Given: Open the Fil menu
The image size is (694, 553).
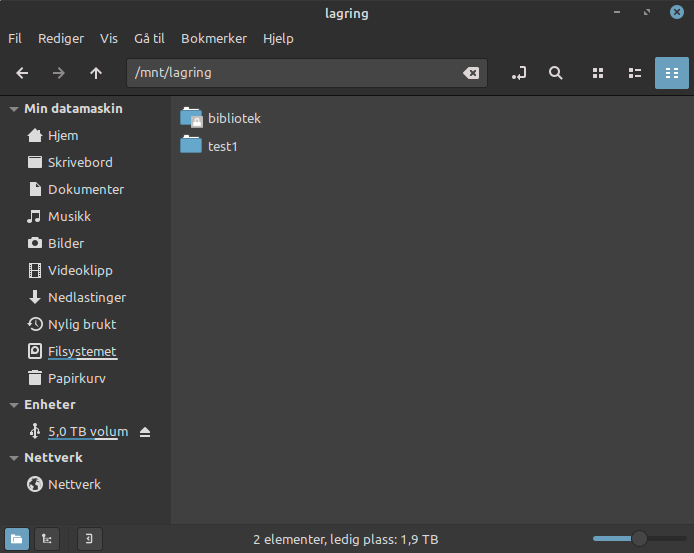Looking at the screenshot, I should coord(15,39).
